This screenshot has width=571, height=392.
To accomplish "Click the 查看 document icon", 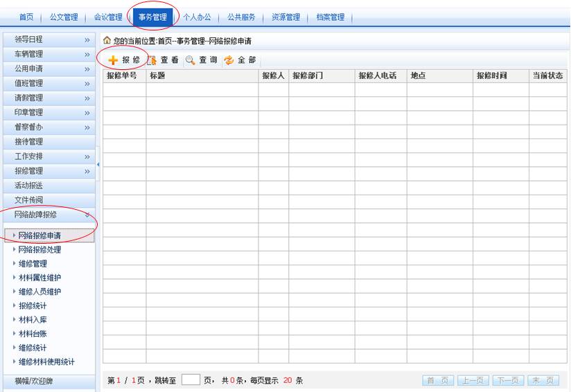I will tap(152, 60).
